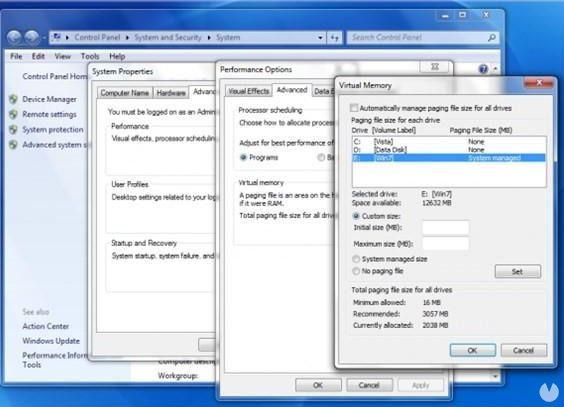
Task: Click the search magnifier icon
Action: [491, 37]
